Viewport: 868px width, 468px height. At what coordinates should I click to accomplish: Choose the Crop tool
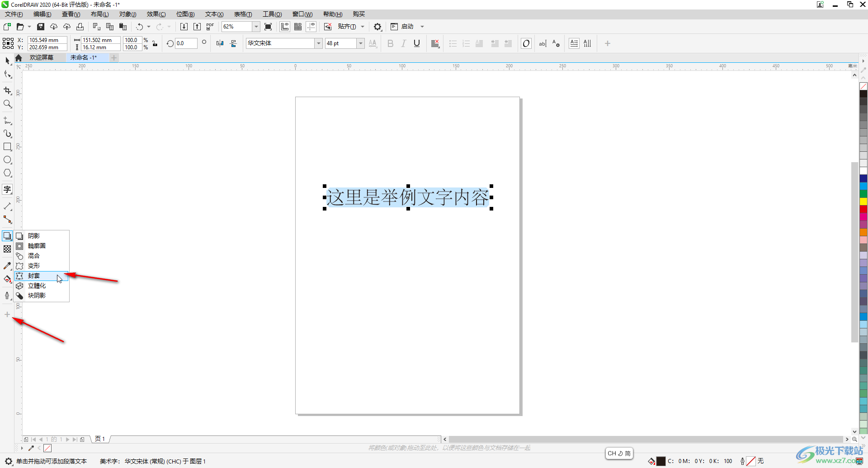coord(7,91)
